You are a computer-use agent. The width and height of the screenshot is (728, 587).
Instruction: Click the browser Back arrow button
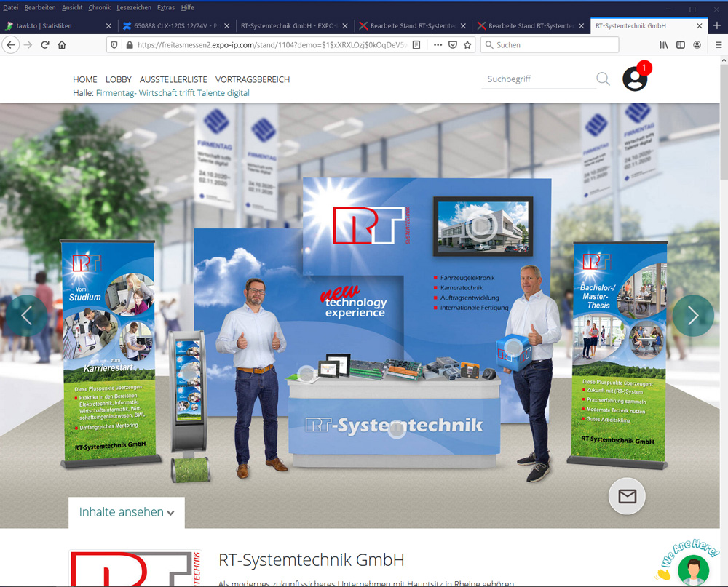tap(11, 45)
